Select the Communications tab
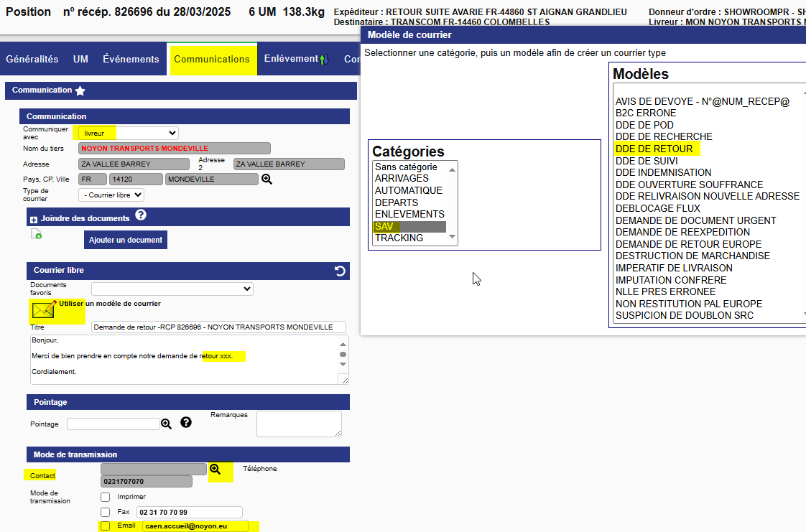The width and height of the screenshot is (806, 532). coord(212,59)
